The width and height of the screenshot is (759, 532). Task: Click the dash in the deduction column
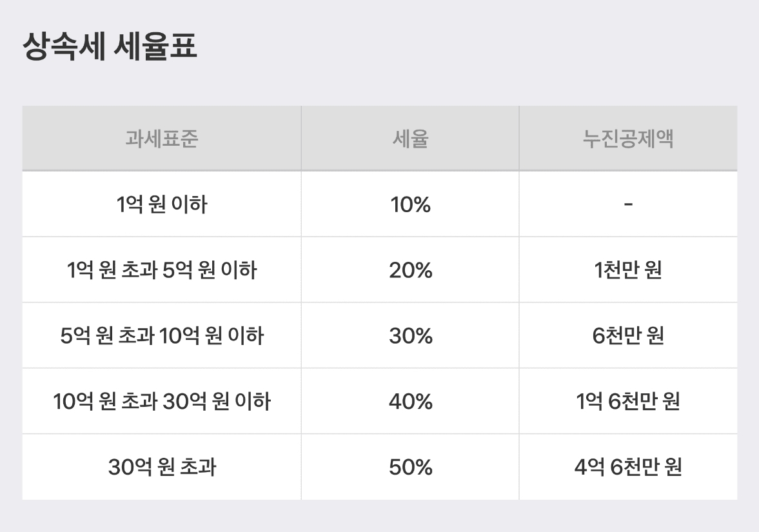pyautogui.click(x=628, y=205)
